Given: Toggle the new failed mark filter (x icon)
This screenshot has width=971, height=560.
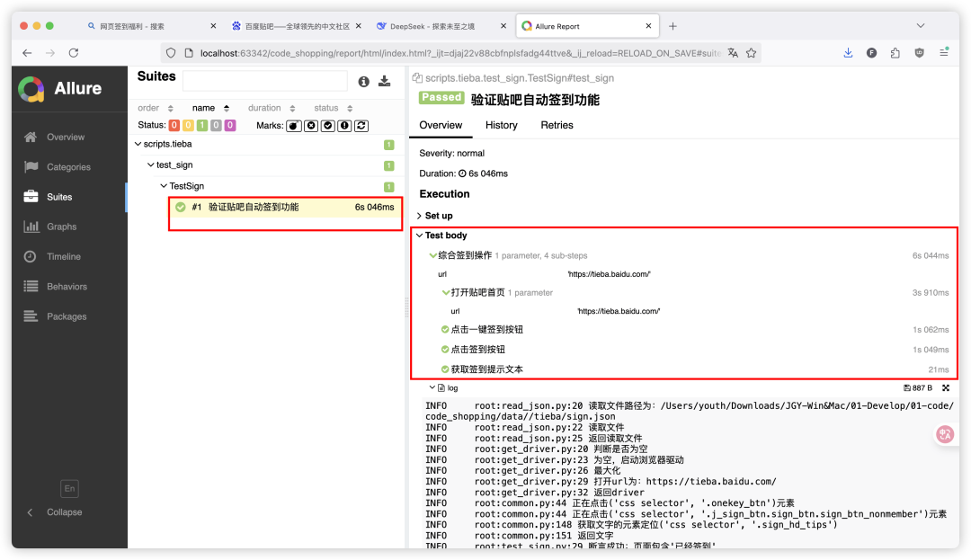Looking at the screenshot, I should [x=311, y=126].
